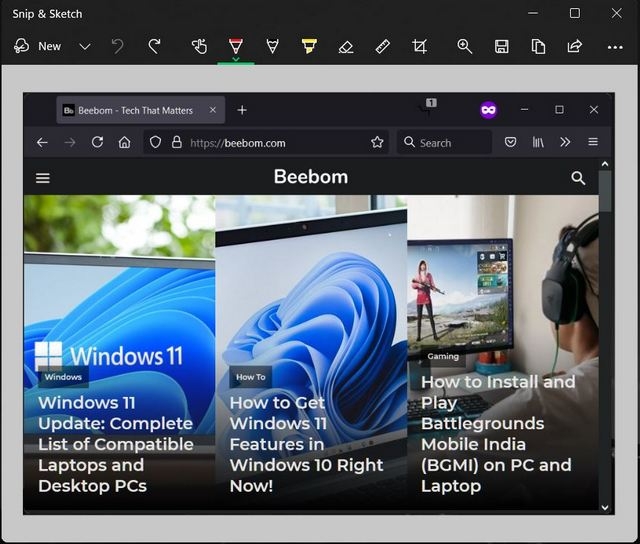Toggle the Ruler tool

[x=382, y=46]
